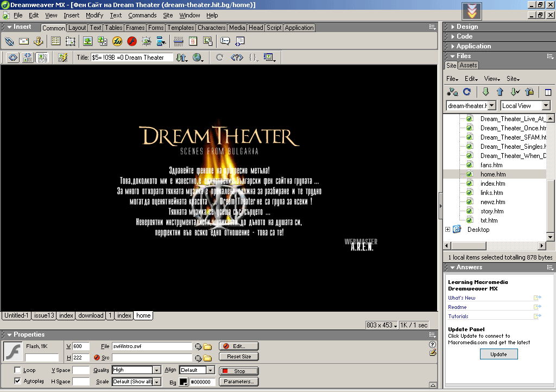Open Properties panel help question mark

(x=432, y=344)
